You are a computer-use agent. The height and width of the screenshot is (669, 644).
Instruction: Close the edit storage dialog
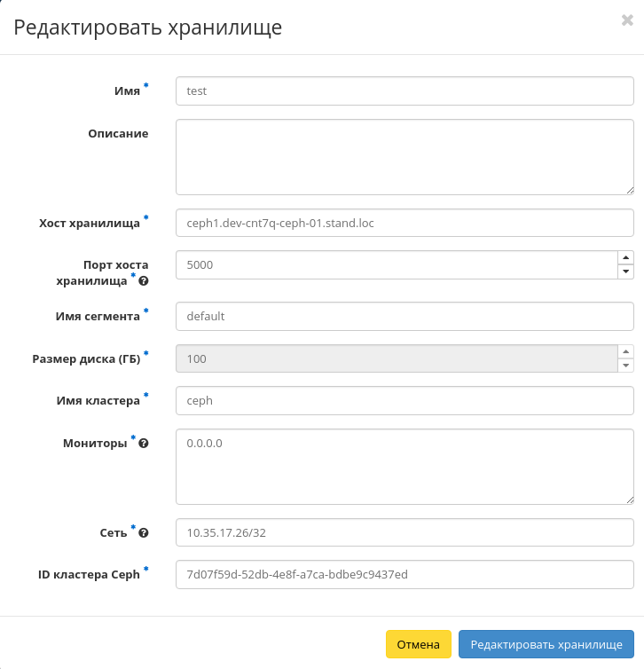click(626, 21)
